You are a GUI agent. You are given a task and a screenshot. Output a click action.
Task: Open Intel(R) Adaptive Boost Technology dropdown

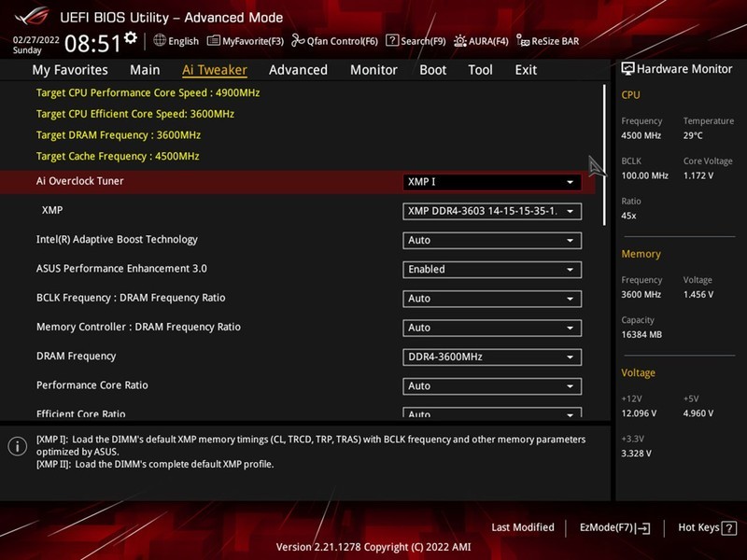(x=492, y=240)
